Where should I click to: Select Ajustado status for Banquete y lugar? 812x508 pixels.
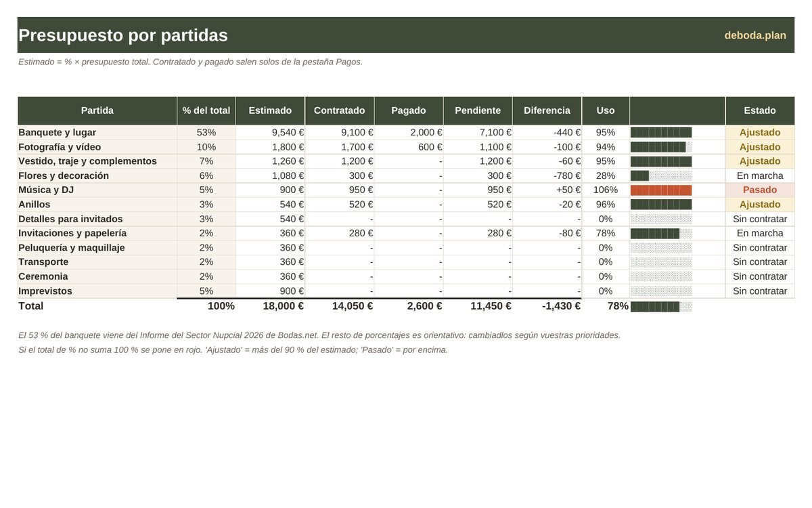pyautogui.click(x=760, y=133)
